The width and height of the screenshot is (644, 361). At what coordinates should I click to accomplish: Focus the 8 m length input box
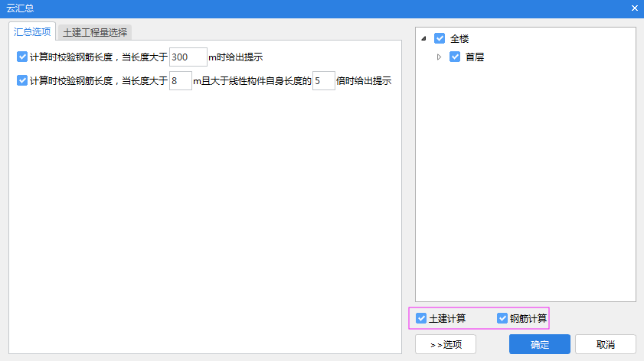180,80
